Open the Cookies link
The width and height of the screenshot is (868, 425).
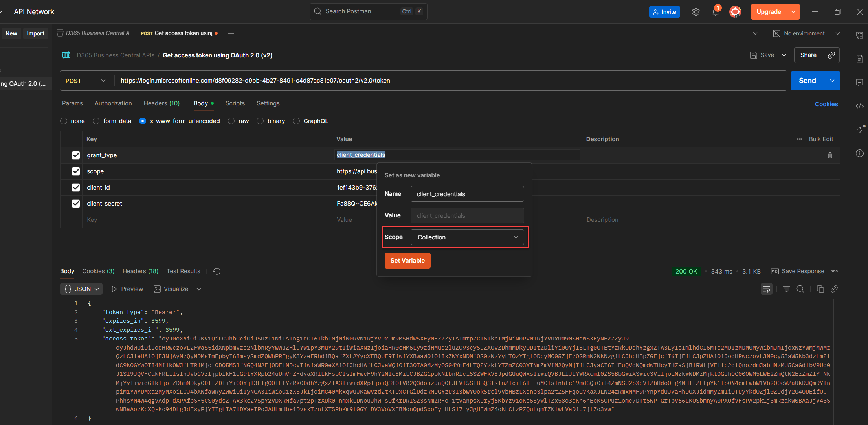tap(826, 104)
